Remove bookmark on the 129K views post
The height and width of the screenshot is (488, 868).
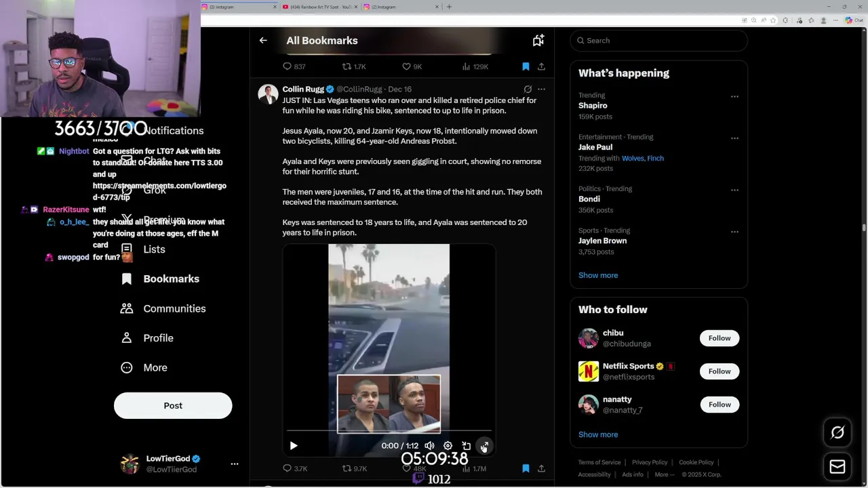pyautogui.click(x=526, y=66)
